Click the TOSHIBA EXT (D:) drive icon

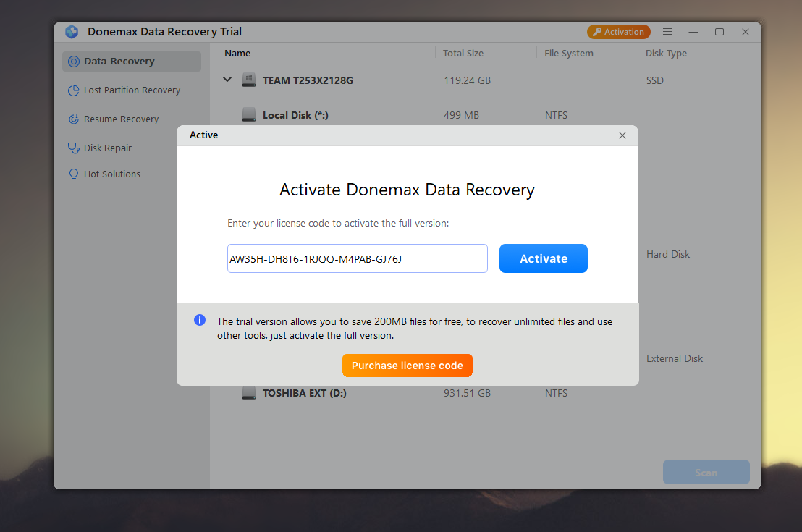[248, 393]
